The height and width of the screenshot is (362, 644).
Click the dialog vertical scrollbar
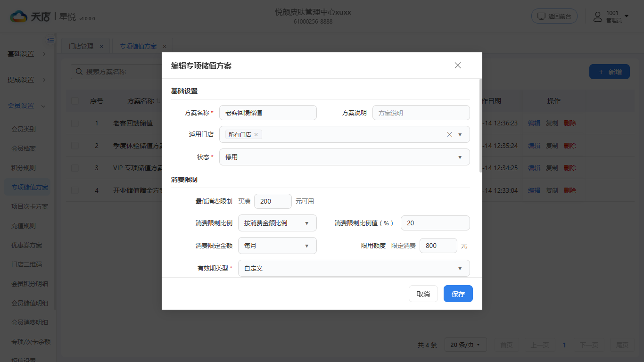click(x=481, y=126)
